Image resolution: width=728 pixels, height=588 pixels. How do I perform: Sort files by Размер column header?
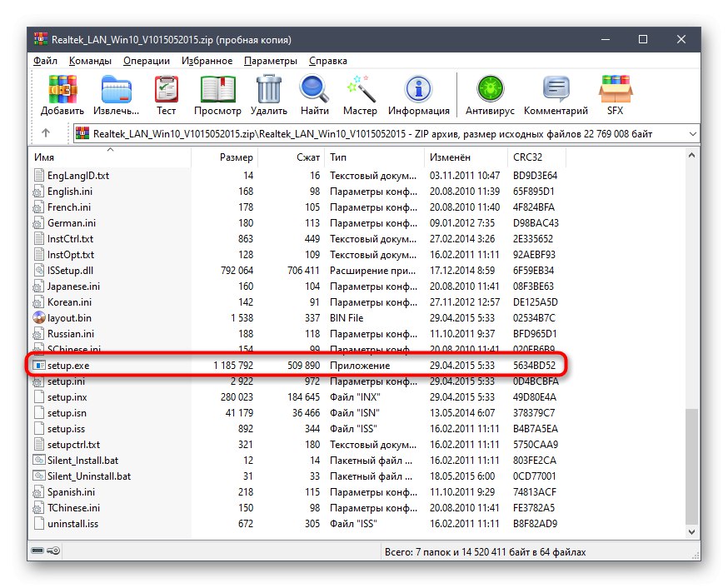225,157
